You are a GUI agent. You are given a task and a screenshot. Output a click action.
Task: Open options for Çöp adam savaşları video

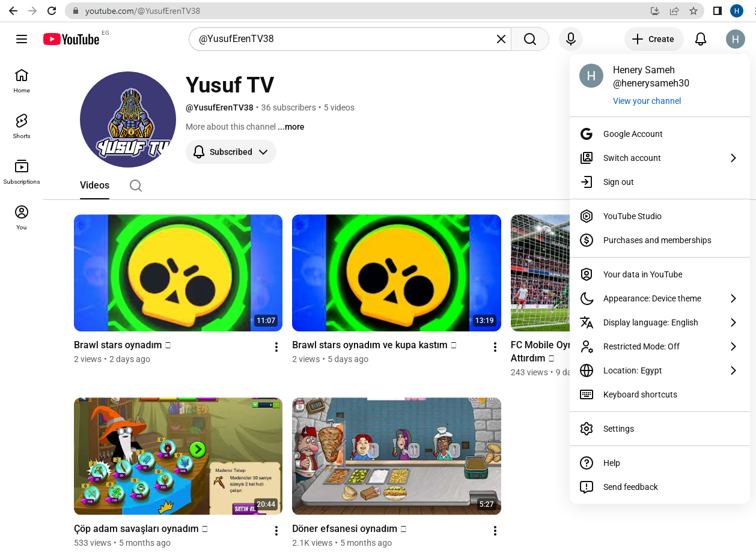coord(276,531)
